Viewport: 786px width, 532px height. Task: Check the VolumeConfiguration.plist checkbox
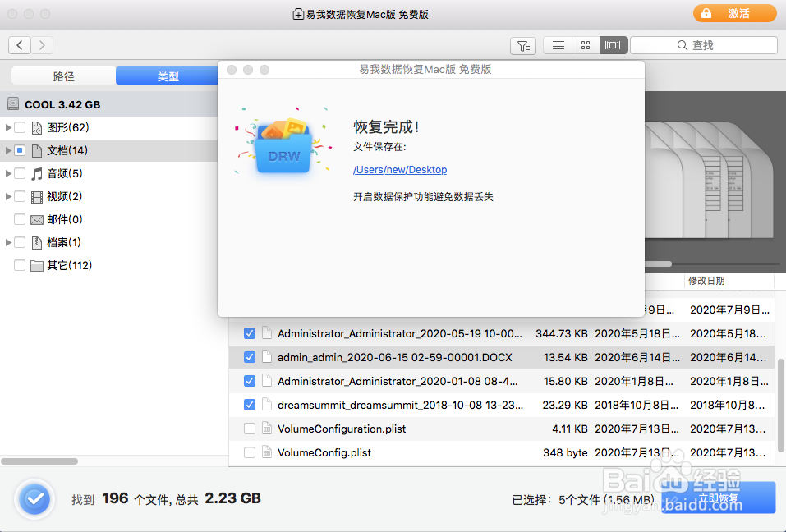pos(250,429)
